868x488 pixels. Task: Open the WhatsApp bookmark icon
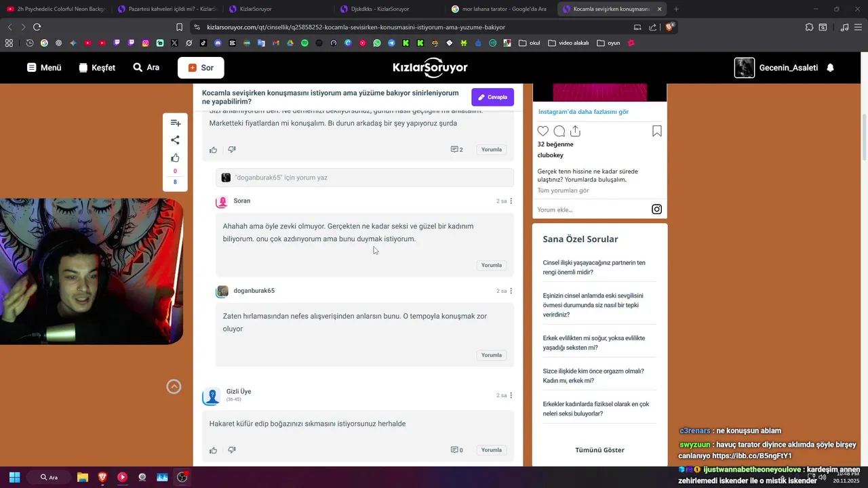tap(377, 43)
